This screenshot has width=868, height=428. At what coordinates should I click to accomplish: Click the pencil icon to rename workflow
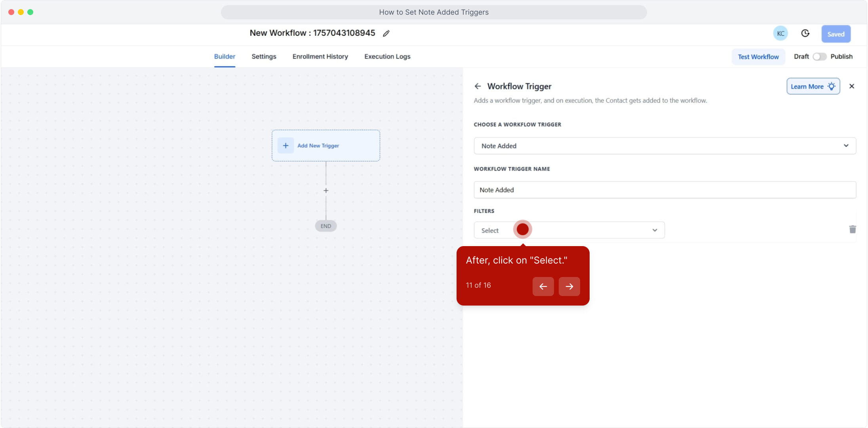[386, 34]
